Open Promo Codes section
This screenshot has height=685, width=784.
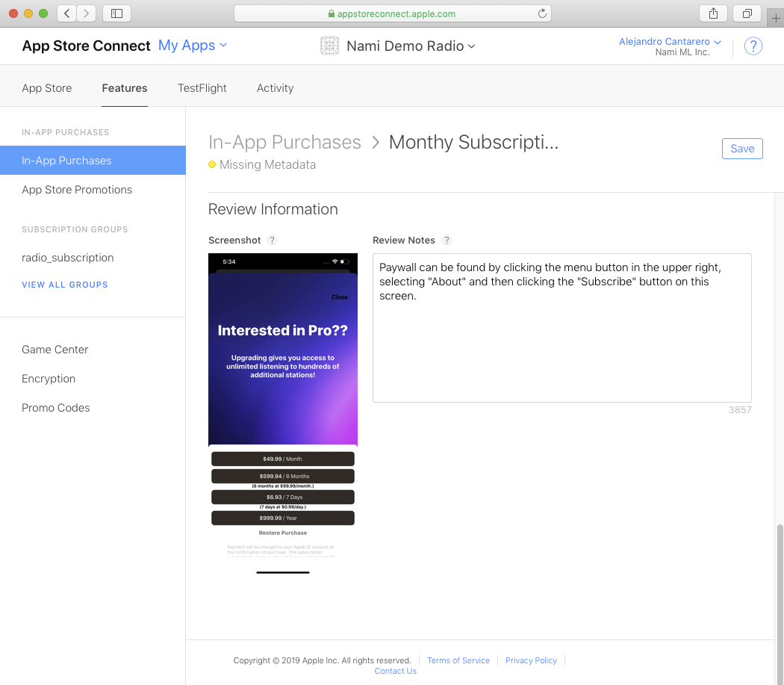(55, 408)
